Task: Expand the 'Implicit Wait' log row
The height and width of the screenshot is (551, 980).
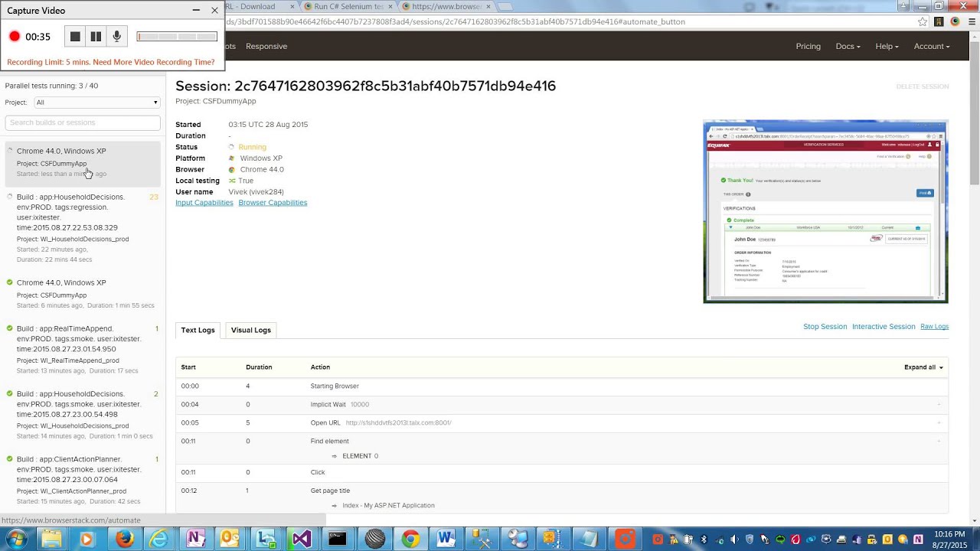Action: point(562,405)
